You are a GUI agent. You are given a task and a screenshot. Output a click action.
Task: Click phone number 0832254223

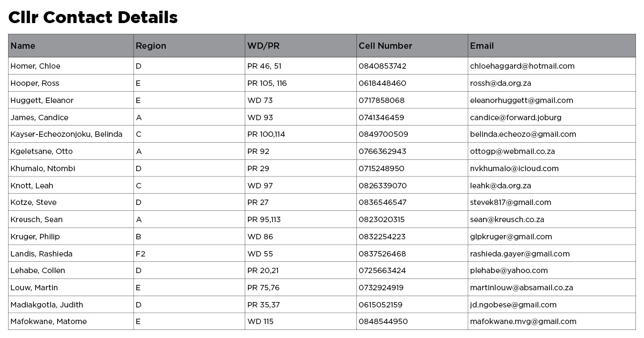pos(382,237)
